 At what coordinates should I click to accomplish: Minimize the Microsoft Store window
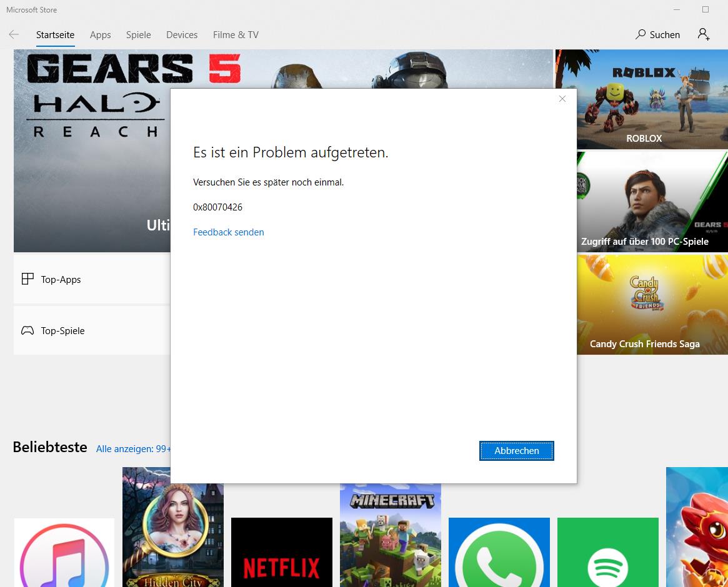[x=677, y=9]
